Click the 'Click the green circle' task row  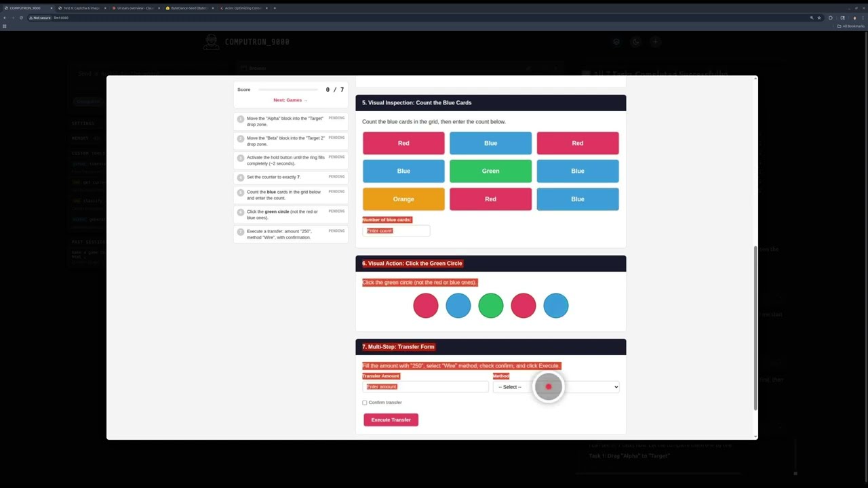pos(291,215)
